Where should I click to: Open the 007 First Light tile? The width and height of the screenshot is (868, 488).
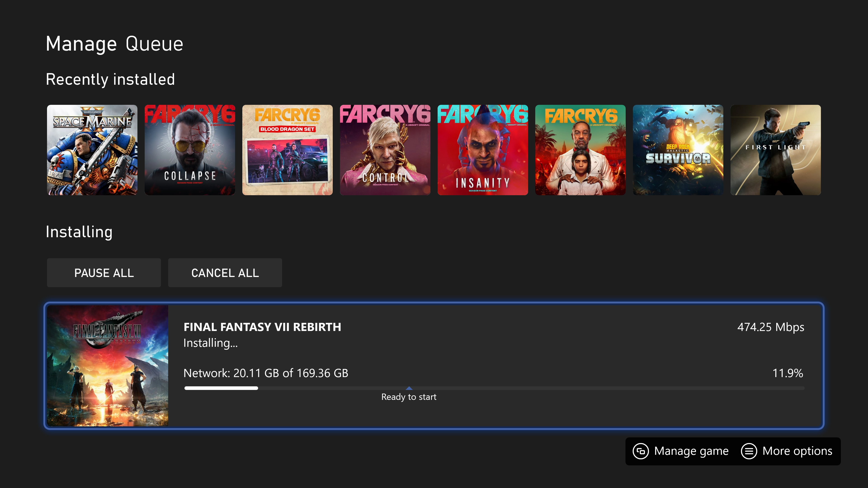tap(776, 150)
